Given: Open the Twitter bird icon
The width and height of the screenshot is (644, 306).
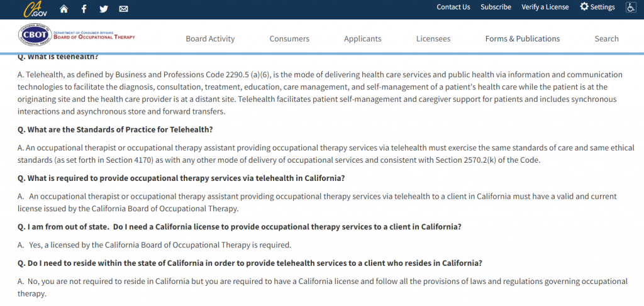Looking at the screenshot, I should [x=104, y=9].
